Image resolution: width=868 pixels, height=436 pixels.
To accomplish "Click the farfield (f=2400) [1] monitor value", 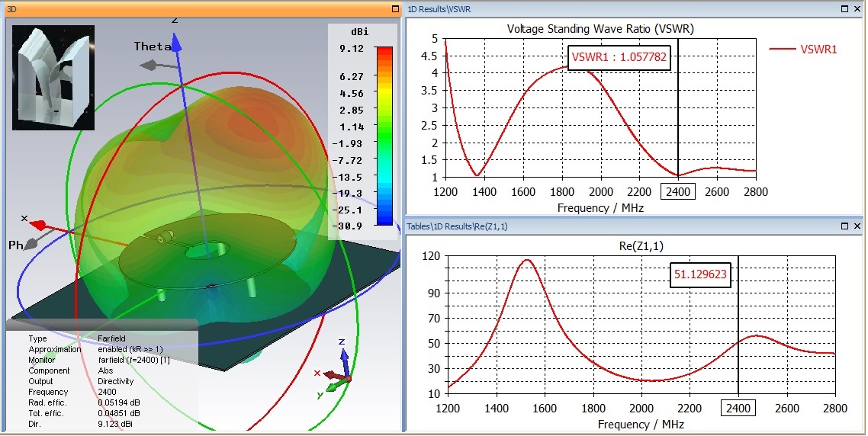I will click(133, 360).
